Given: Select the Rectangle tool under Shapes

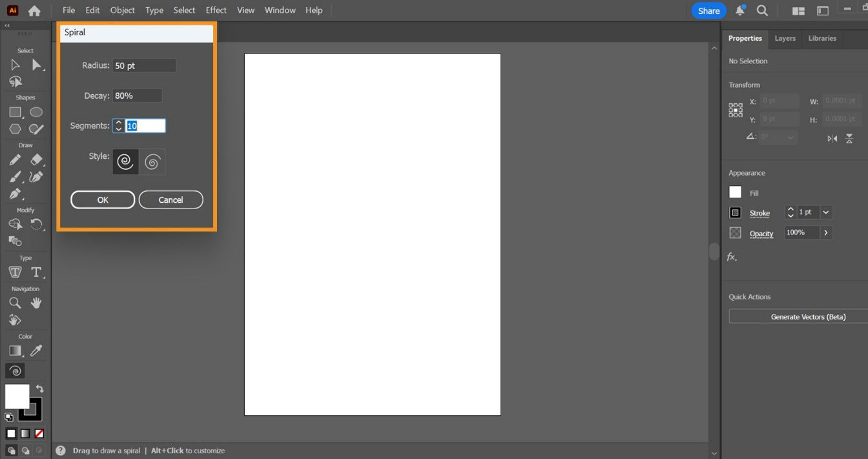Looking at the screenshot, I should (15, 112).
